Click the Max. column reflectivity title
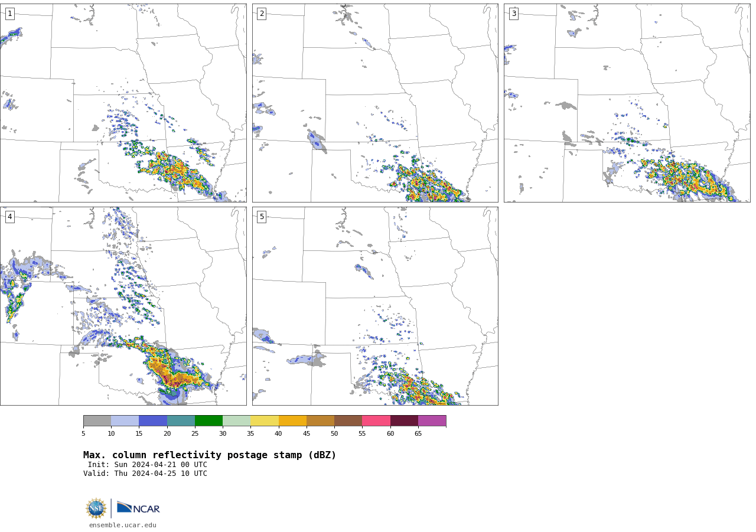756x532 pixels. (210, 455)
